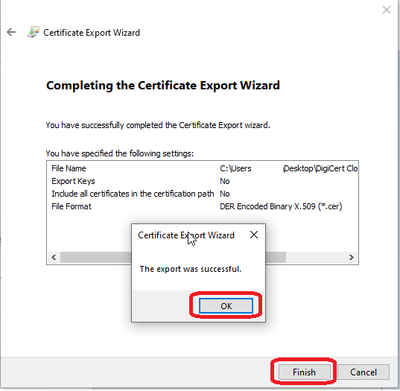Click OK in the export successful dialog
This screenshot has width=400, height=391.
226,306
